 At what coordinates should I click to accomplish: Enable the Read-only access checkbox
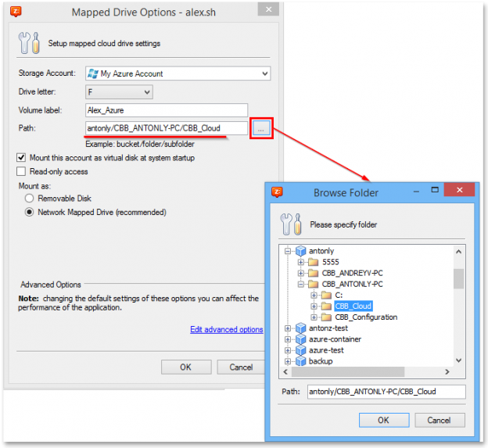coord(21,171)
